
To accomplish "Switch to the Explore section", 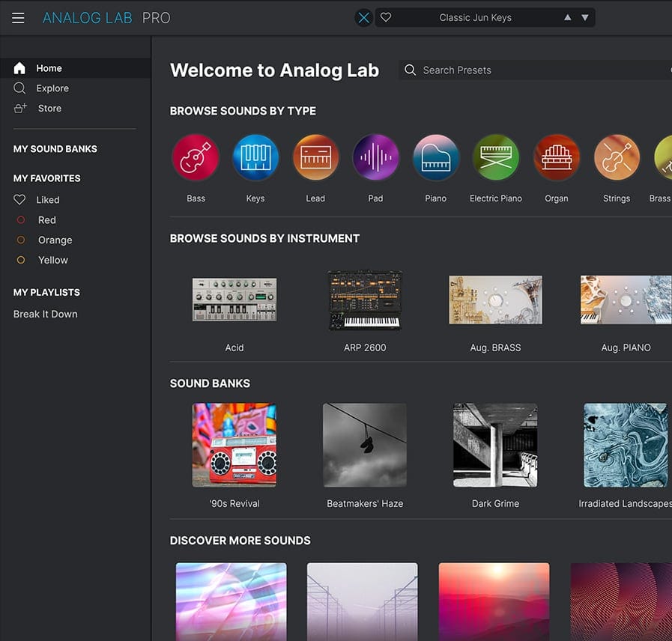I will [52, 88].
